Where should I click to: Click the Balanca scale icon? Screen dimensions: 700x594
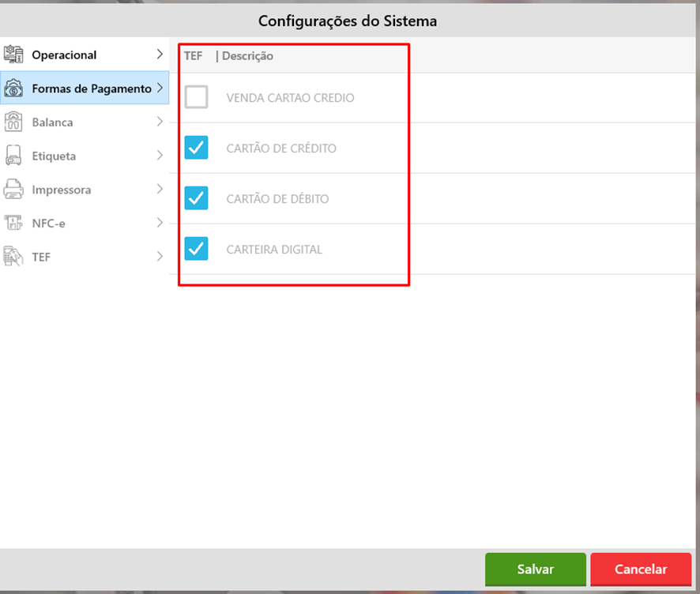click(x=14, y=122)
